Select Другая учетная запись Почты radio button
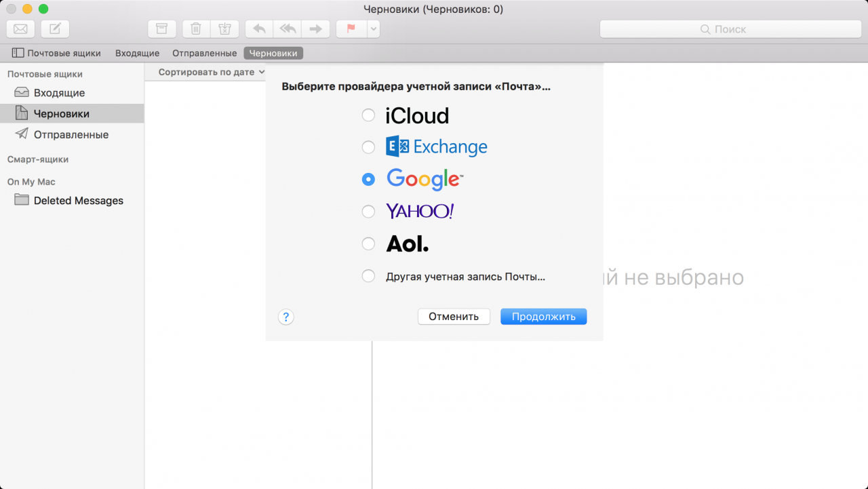 (x=368, y=276)
